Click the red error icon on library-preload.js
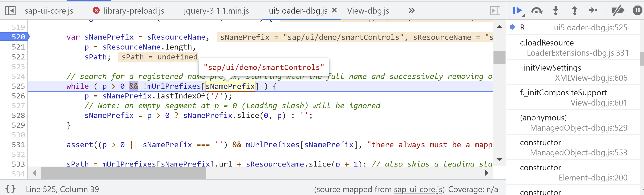Screen dimensions: 644x195 click(96, 11)
